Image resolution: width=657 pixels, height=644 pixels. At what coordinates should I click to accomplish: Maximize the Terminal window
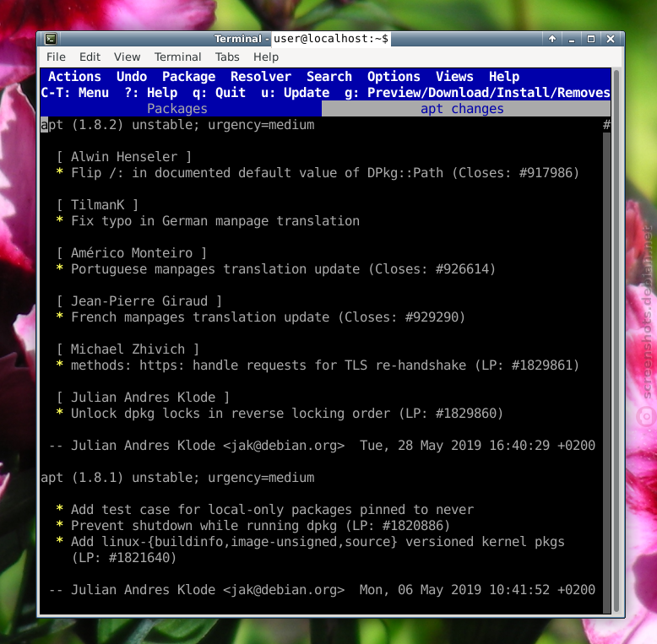[591, 39]
